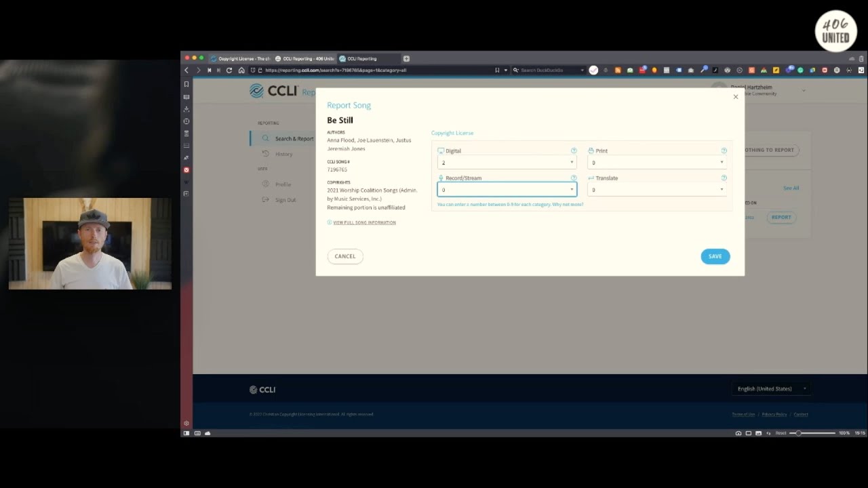Switch to CCLI Reporting - 406 United tab
The height and width of the screenshot is (488, 868).
click(304, 58)
